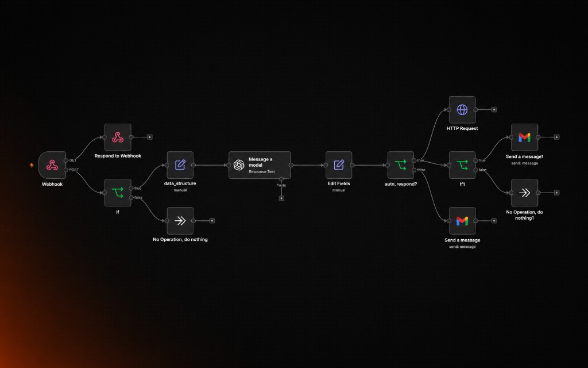Open the Respond to Webhook node
588x368 pixels.
point(118,137)
